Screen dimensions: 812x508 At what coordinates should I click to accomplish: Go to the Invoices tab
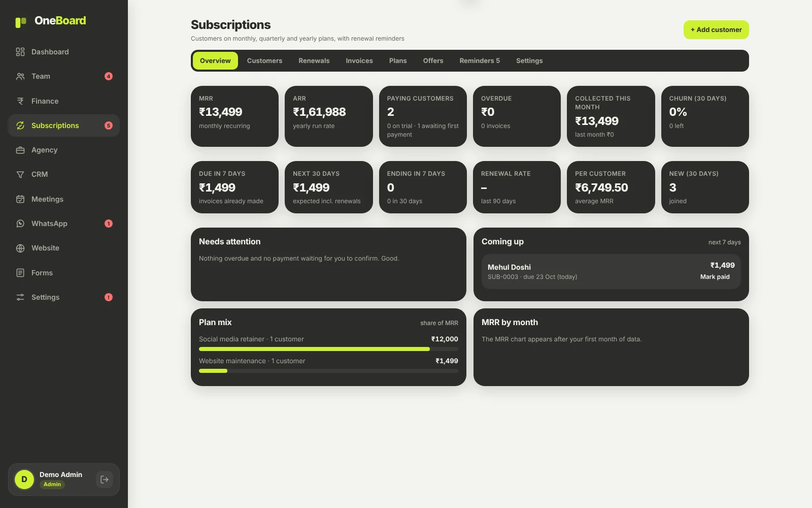coord(359,60)
